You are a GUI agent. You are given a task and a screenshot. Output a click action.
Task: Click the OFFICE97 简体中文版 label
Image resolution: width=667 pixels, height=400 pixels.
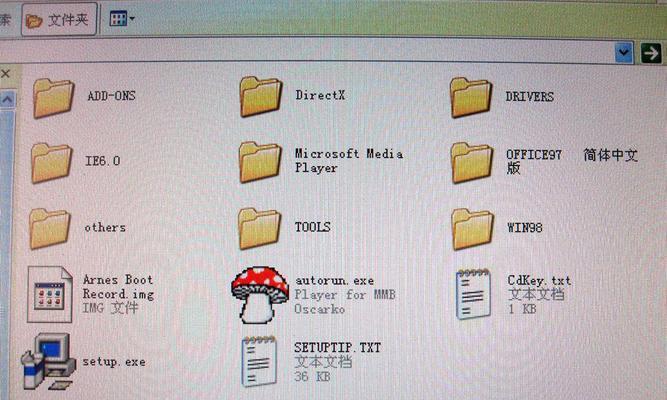tap(572, 161)
